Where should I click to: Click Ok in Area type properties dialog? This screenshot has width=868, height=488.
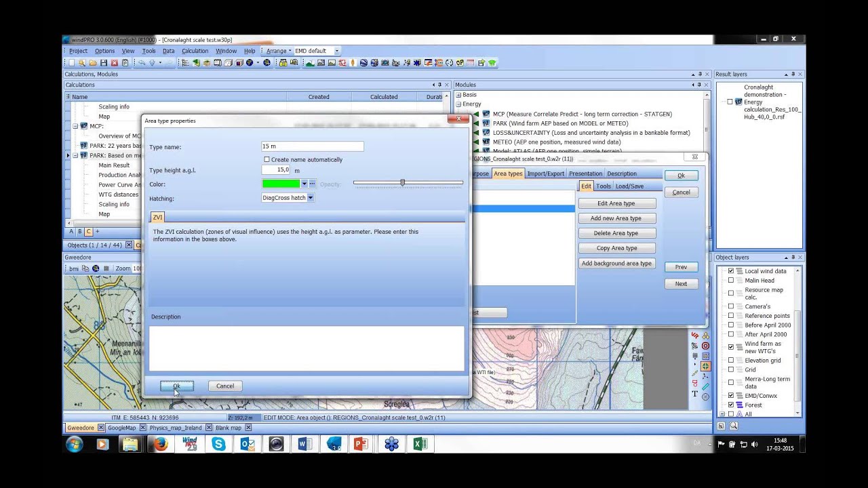pyautogui.click(x=177, y=386)
